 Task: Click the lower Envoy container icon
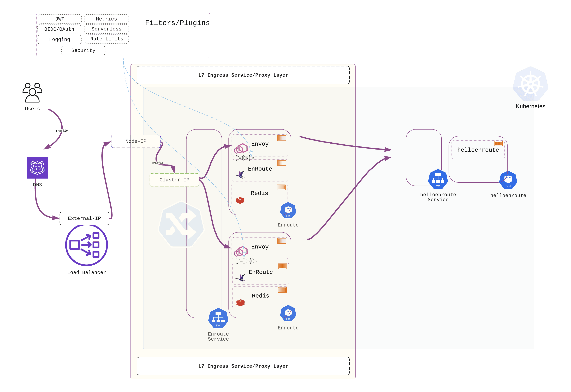tap(282, 241)
